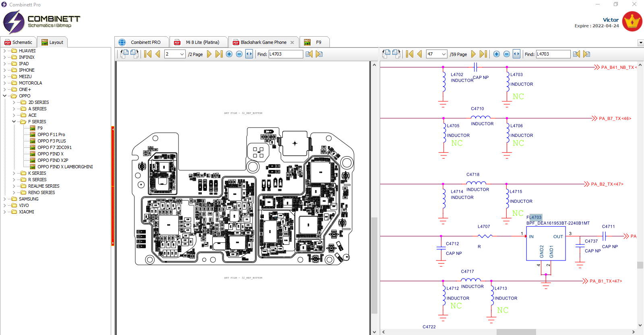
Task: Open the Mi 8 Lite (Platina) tab
Action: point(199,42)
